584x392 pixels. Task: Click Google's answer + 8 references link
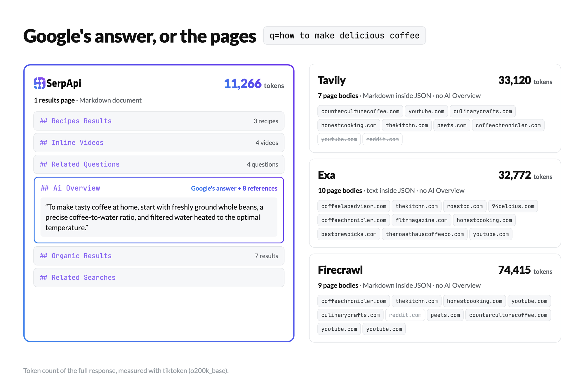pyautogui.click(x=234, y=189)
